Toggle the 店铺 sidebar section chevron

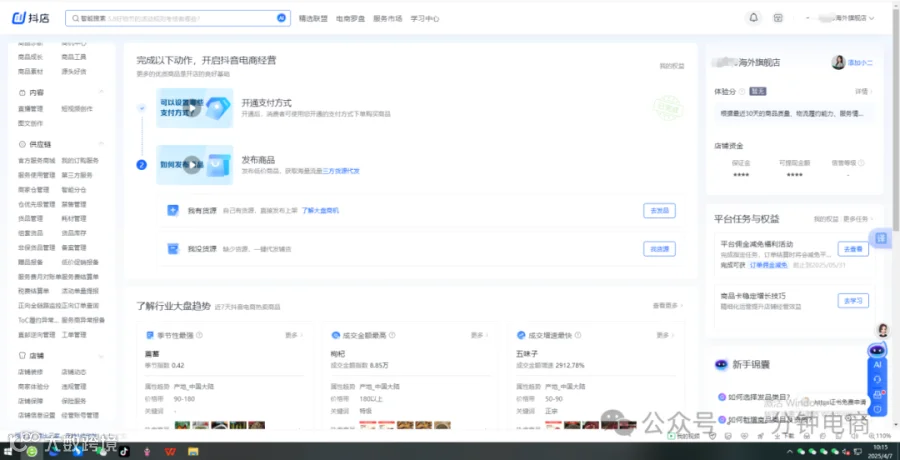pyautogui.click(x=102, y=355)
